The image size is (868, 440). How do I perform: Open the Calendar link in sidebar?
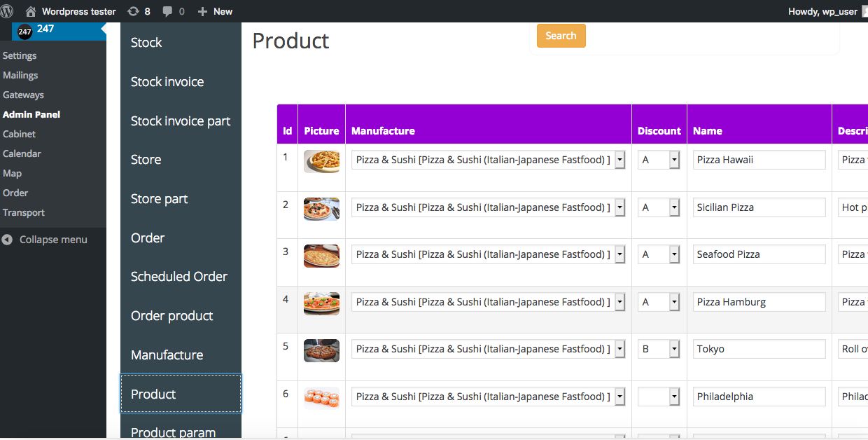click(x=22, y=153)
